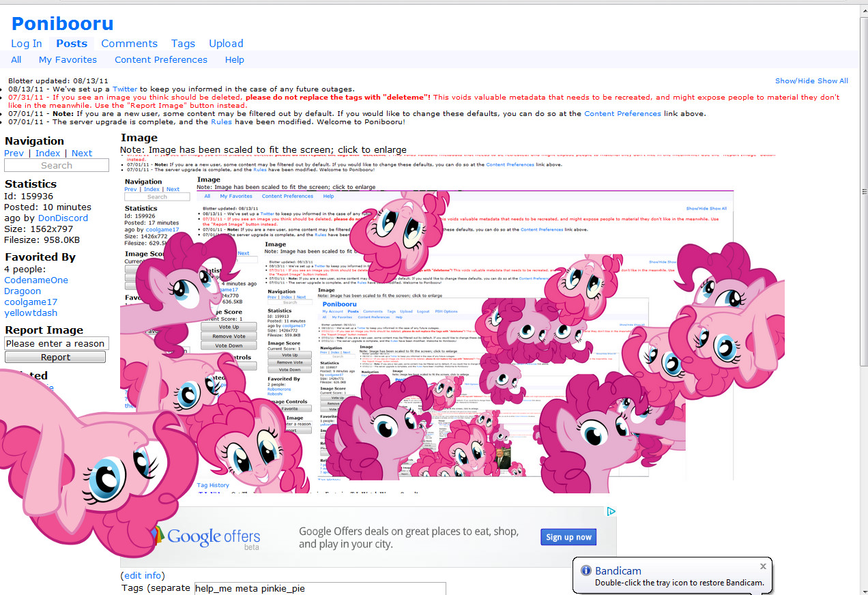The width and height of the screenshot is (868, 595).
Task: Open Content Preferences link in blotter note
Action: (622, 113)
